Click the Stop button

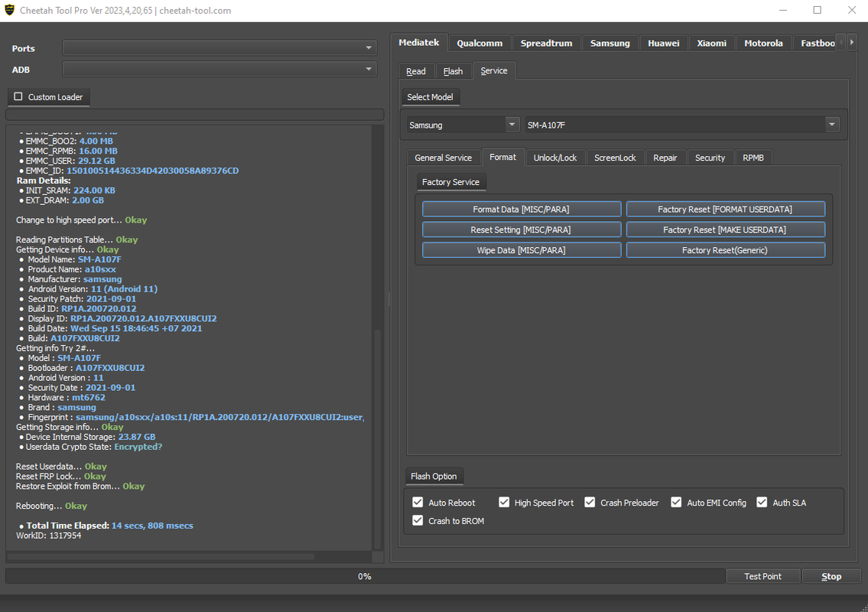tap(831, 576)
